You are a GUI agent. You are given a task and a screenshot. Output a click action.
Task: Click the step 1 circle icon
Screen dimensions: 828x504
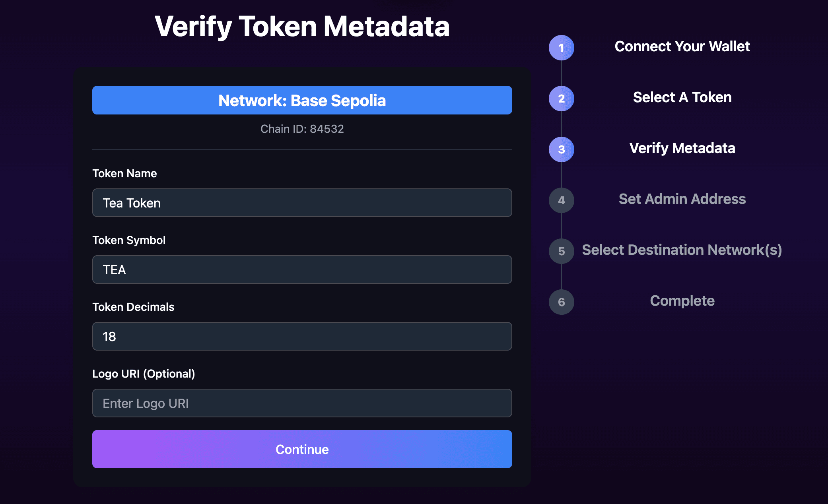pyautogui.click(x=561, y=48)
